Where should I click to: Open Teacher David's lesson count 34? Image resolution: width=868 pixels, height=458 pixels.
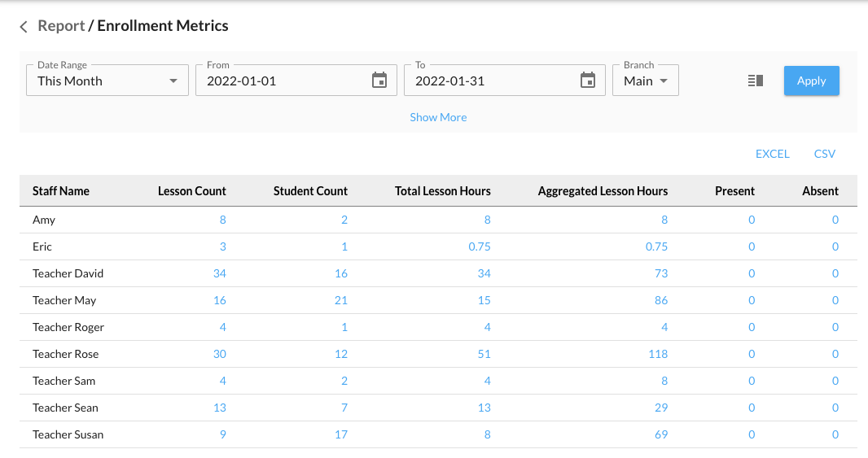click(219, 273)
